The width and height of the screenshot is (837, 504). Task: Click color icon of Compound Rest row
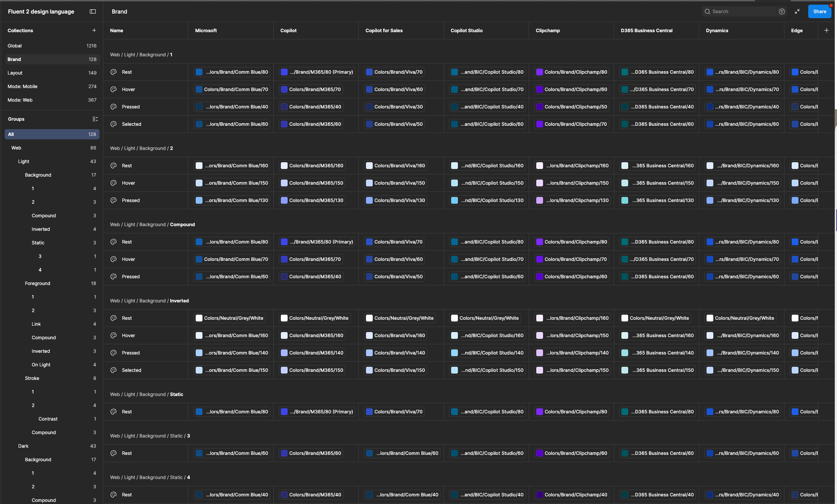click(114, 242)
